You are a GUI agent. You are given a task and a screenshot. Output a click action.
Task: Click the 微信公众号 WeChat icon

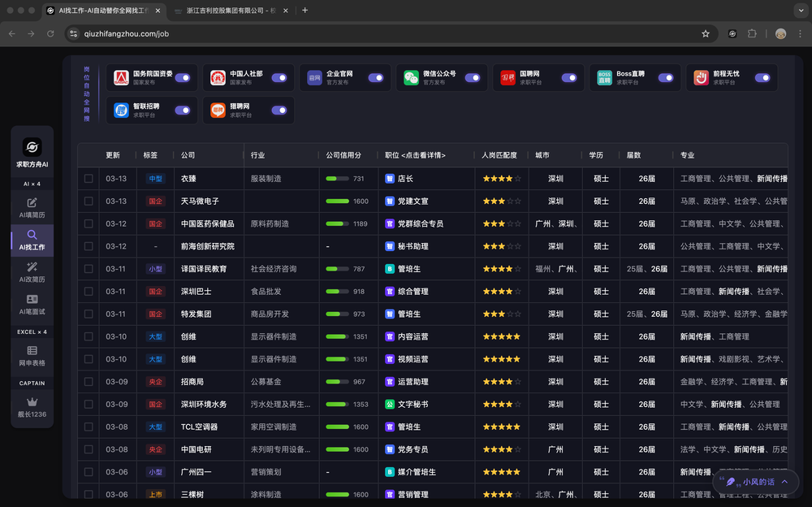pyautogui.click(x=411, y=78)
